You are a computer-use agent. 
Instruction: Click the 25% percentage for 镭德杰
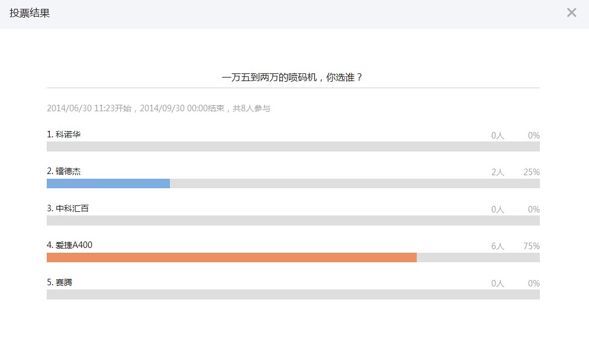click(x=531, y=172)
